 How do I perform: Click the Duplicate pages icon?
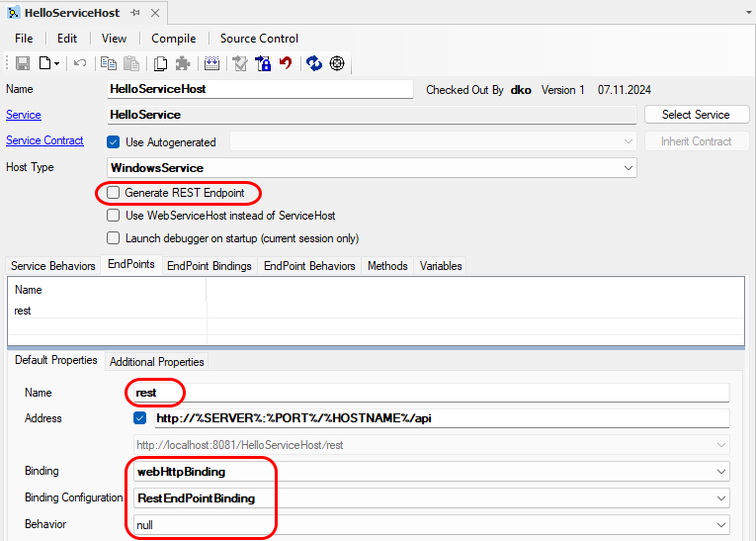pos(160,63)
